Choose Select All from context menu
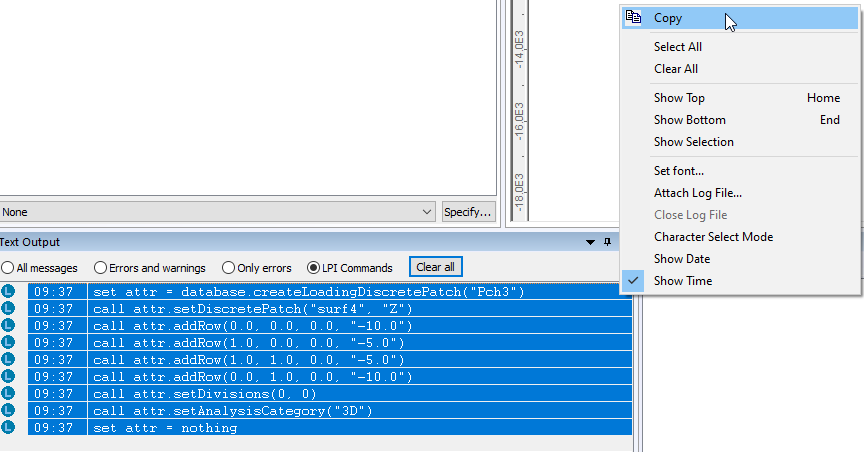The height and width of the screenshot is (452, 864). 677,47
